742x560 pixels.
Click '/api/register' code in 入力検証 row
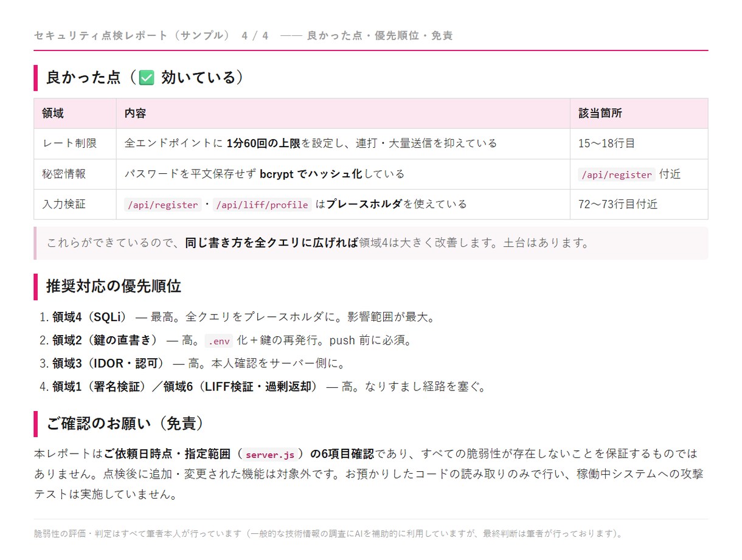pos(162,205)
